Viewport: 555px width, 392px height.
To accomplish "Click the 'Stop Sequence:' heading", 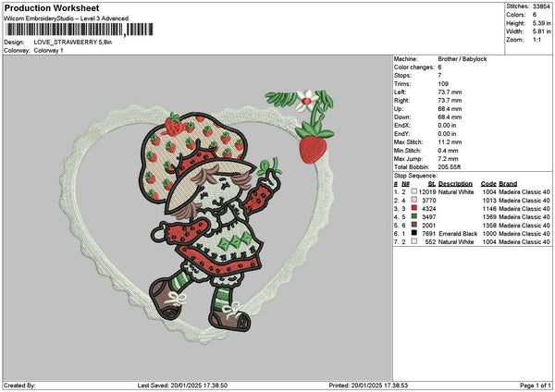I will point(415,176).
